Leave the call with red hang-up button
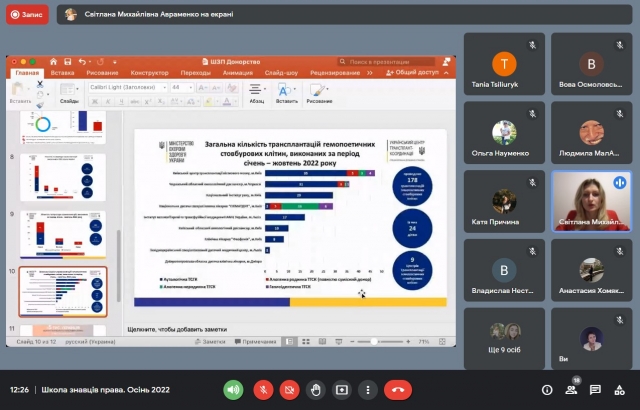Screen dimensions: 640x410 (398, 390)
